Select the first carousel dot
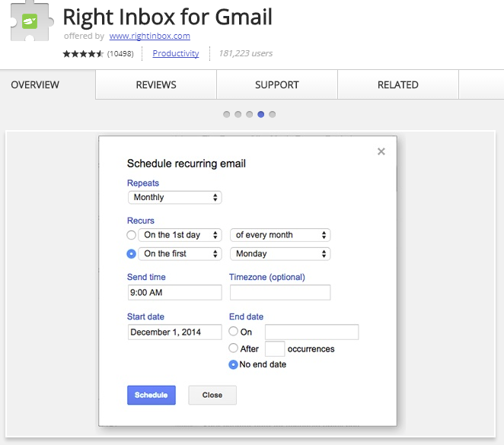This screenshot has width=504, height=445. click(x=227, y=114)
